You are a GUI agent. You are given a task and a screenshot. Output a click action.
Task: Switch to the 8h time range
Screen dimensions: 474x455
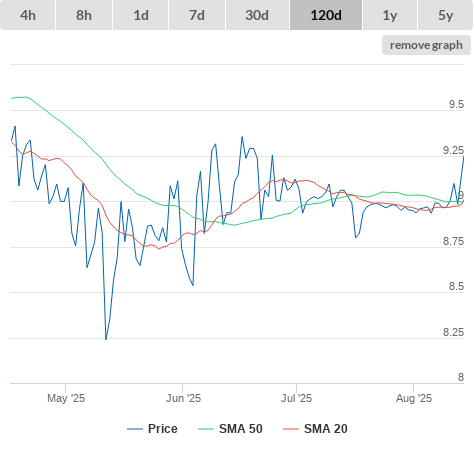tap(84, 15)
